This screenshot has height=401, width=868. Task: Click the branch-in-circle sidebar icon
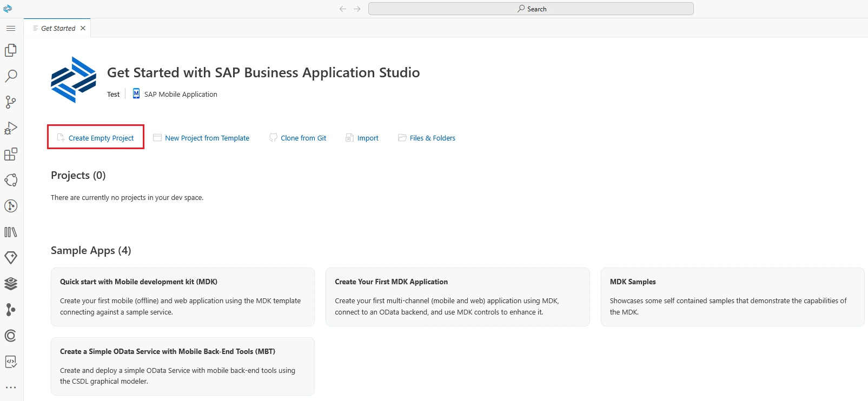point(11,206)
